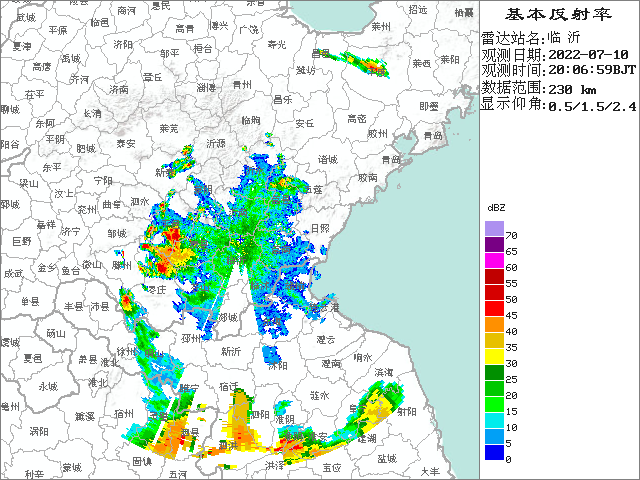Select the 盐城 city label on map

[387, 457]
